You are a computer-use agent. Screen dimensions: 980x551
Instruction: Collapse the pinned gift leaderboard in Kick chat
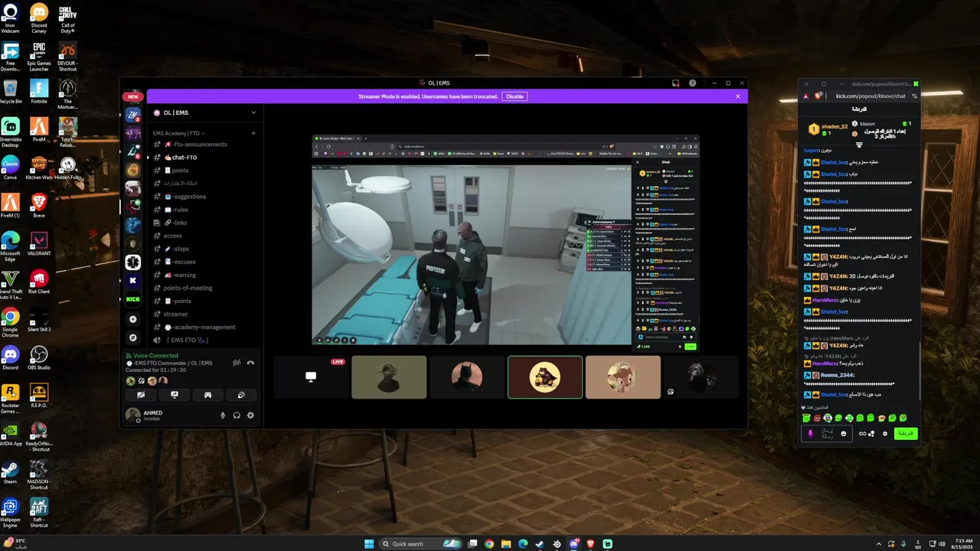coord(859,145)
